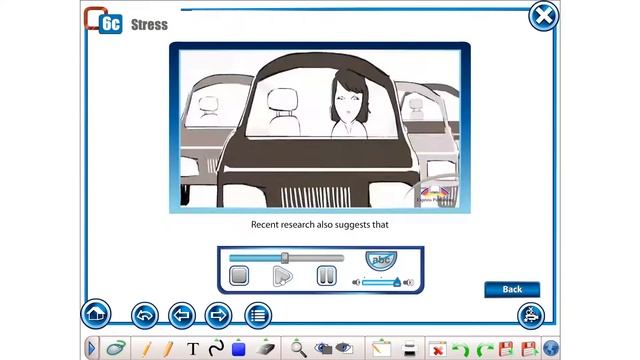Viewport: 640px width, 360px height.
Task: Expand the toolbar with the blue triangle
Action: [x=91, y=349]
